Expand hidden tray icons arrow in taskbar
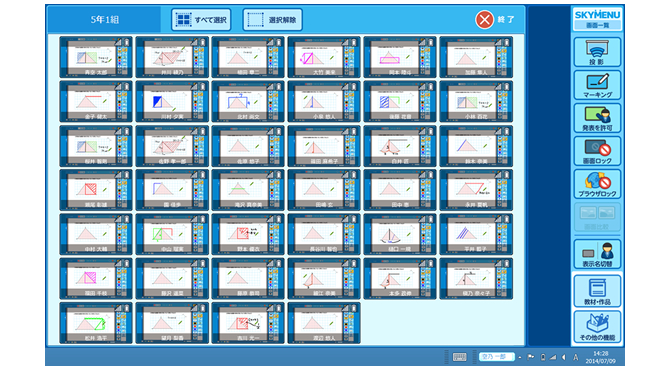Screen dimensions: 670x370 click(520, 357)
